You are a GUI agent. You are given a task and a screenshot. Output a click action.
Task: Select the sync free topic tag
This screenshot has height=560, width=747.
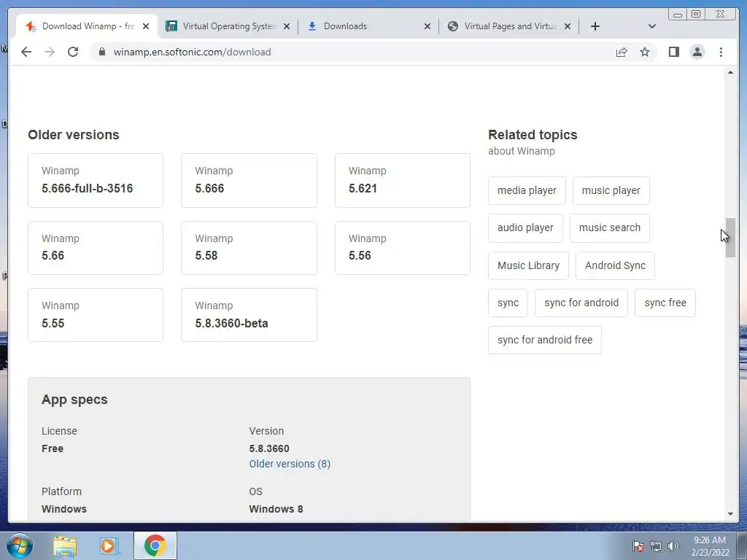coord(665,303)
